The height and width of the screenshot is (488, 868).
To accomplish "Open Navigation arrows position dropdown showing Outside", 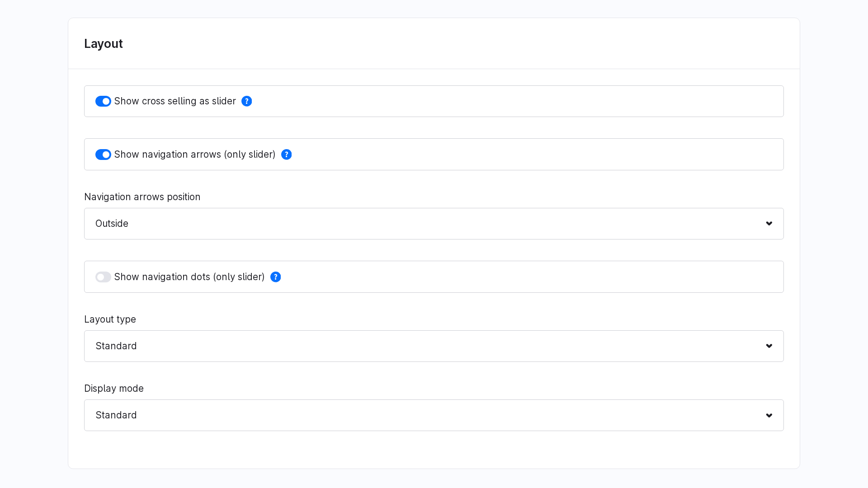I will pos(434,224).
